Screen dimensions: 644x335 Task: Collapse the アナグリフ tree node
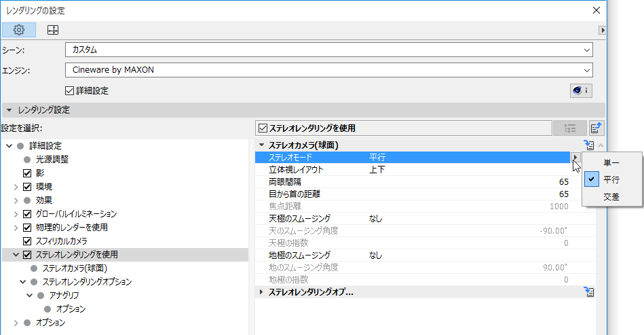coord(30,296)
